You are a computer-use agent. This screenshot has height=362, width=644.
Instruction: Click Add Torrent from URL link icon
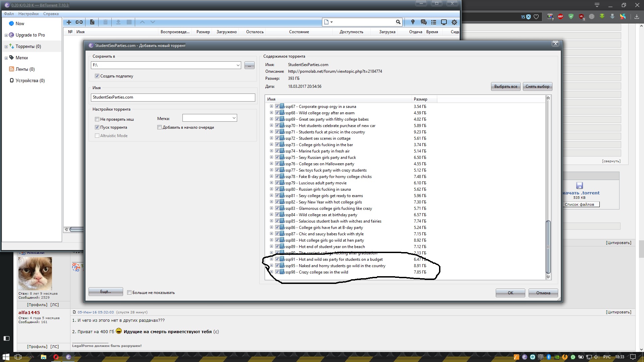coord(79,22)
